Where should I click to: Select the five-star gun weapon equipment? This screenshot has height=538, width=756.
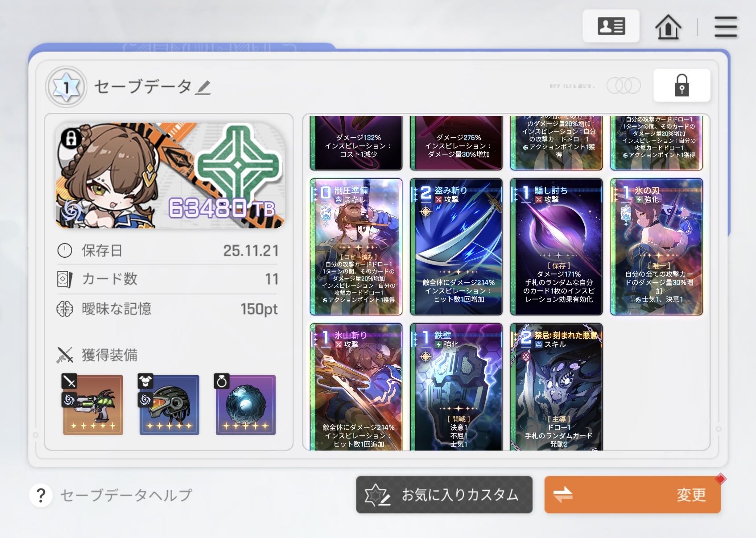[x=93, y=405]
